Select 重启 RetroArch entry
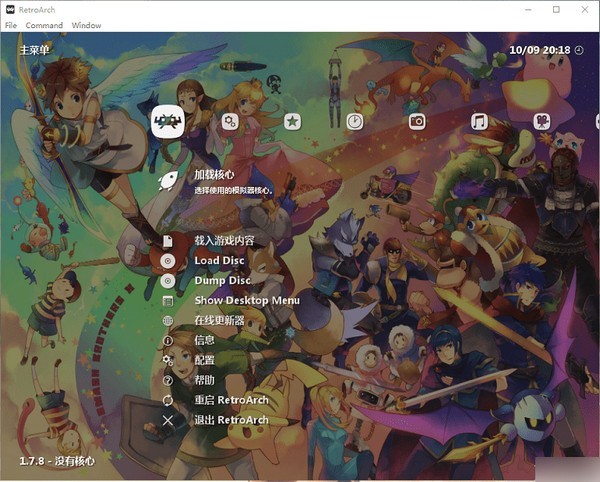 tap(232, 400)
